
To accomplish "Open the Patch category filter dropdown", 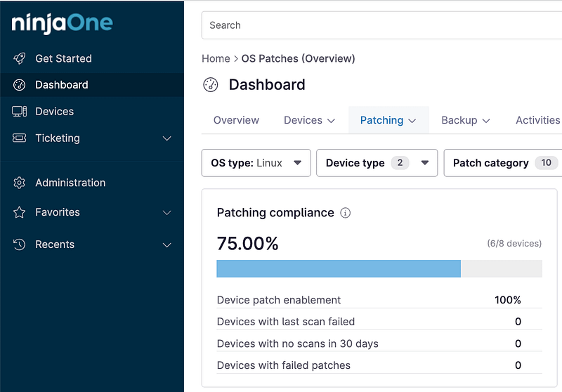I will coord(502,163).
